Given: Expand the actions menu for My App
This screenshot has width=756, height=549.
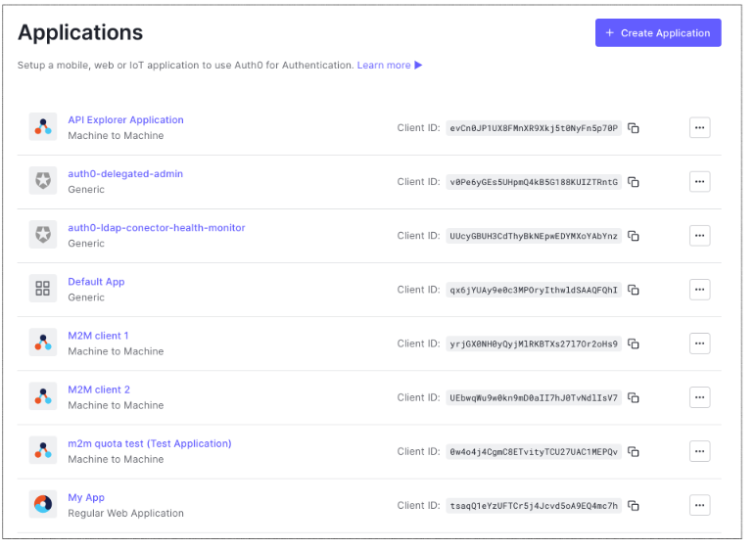Looking at the screenshot, I should [x=699, y=505].
